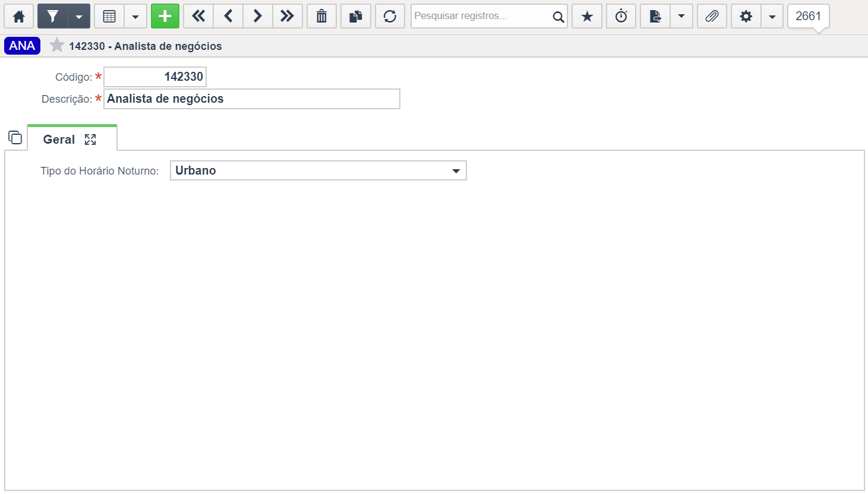This screenshot has height=494, width=868.
Task: Refresh the record data
Action: point(390,17)
